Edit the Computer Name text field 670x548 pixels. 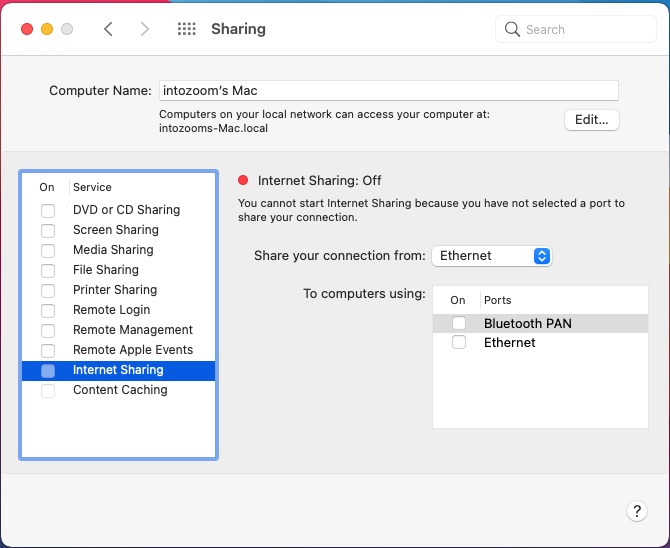click(x=388, y=91)
